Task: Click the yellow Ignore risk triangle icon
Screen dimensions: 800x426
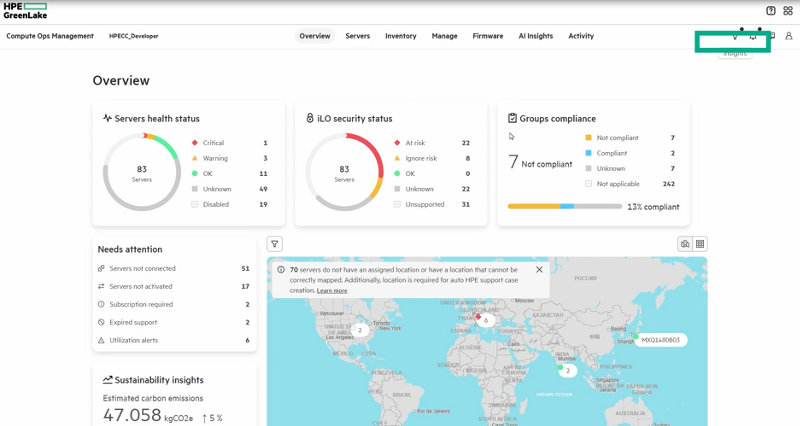Action: [397, 158]
